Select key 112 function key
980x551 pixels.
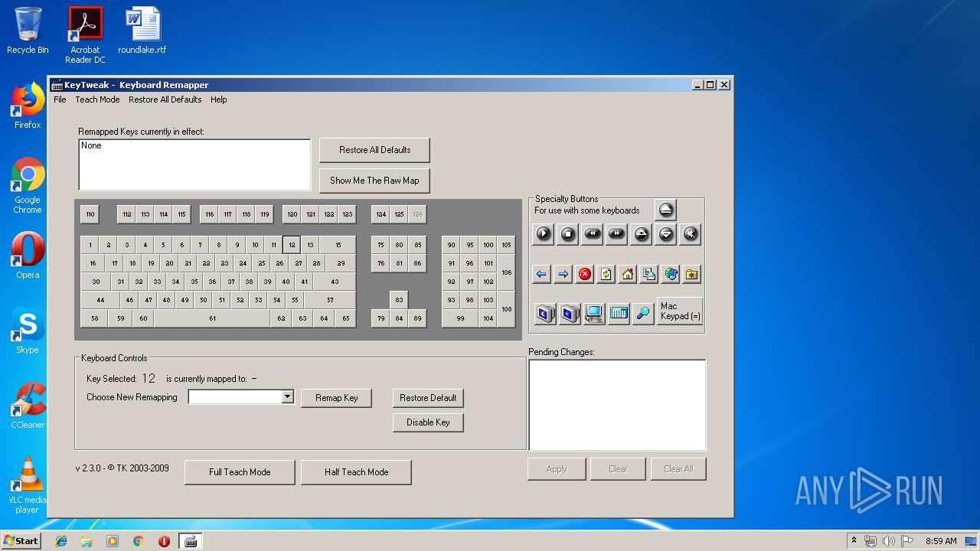(127, 214)
